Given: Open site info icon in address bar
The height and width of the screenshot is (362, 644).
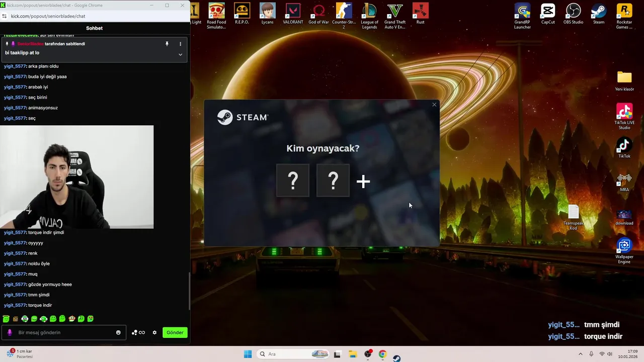Looking at the screenshot, I should [x=5, y=16].
